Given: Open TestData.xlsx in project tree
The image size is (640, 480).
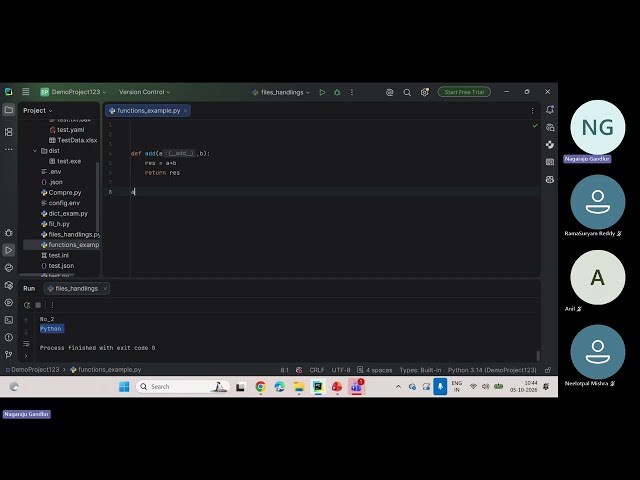Looking at the screenshot, I should coord(73,140).
